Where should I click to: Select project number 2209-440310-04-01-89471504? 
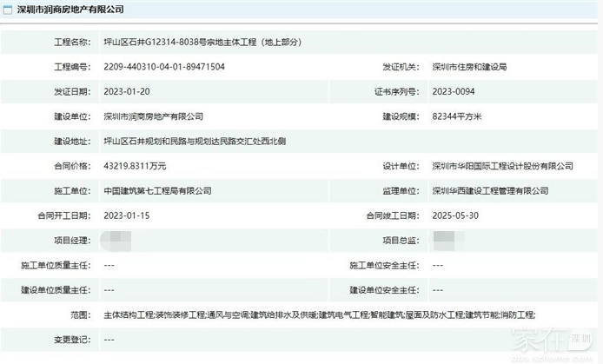coord(164,67)
